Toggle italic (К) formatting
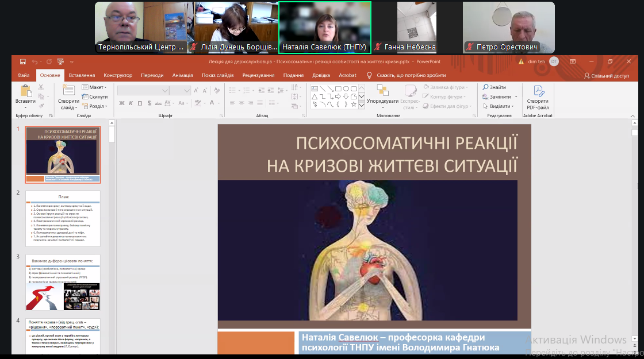 (x=131, y=103)
